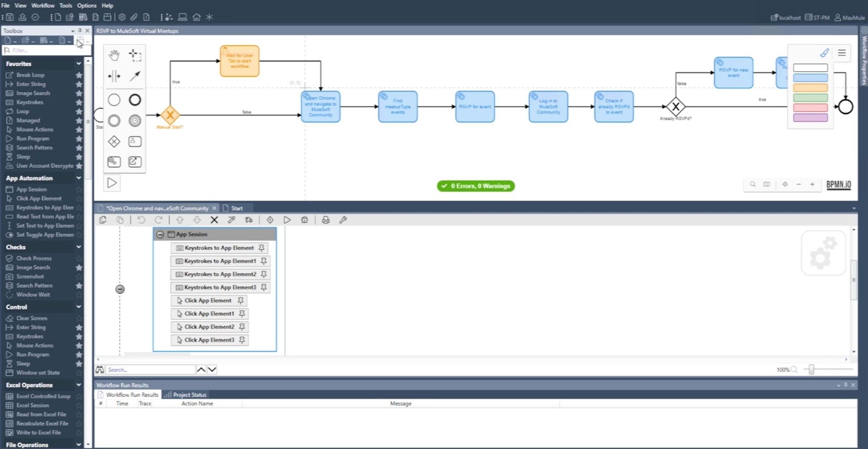Toggle favorite star for Enter String in Favorites
The width and height of the screenshot is (868, 449).
click(x=79, y=84)
